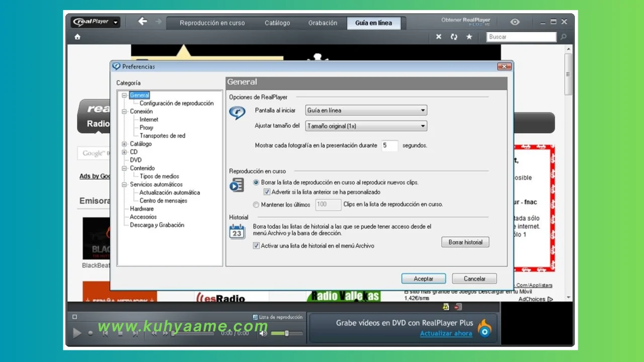Adjust the volume slider
Screen dimensions: 644x362
click(x=287, y=333)
